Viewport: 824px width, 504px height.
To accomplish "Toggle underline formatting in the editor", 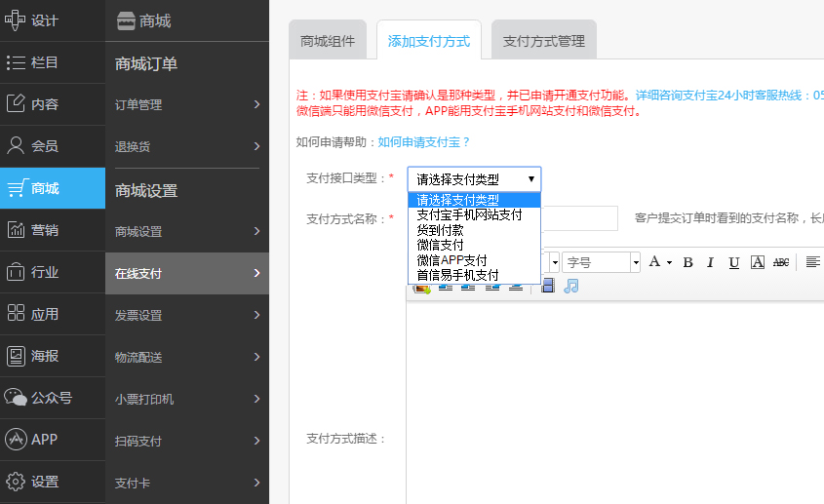I will [x=734, y=262].
